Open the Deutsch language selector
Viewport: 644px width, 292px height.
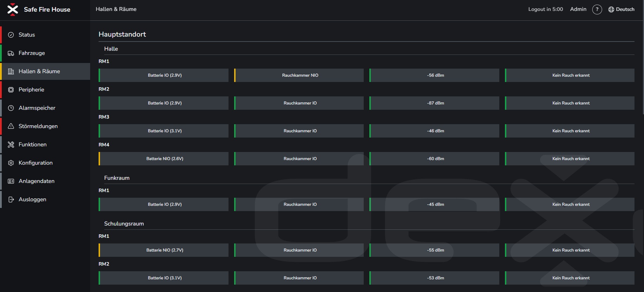621,9
